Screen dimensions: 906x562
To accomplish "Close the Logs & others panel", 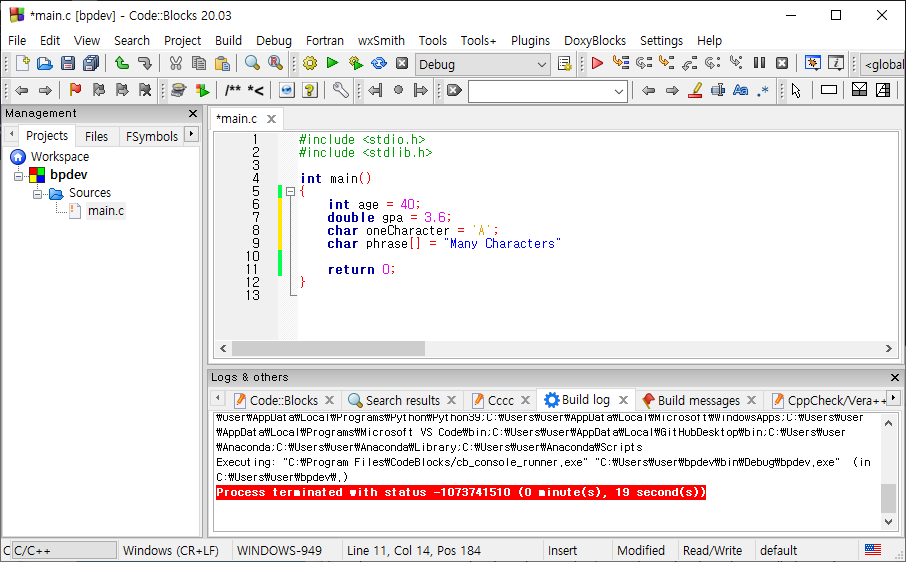I will tap(894, 377).
